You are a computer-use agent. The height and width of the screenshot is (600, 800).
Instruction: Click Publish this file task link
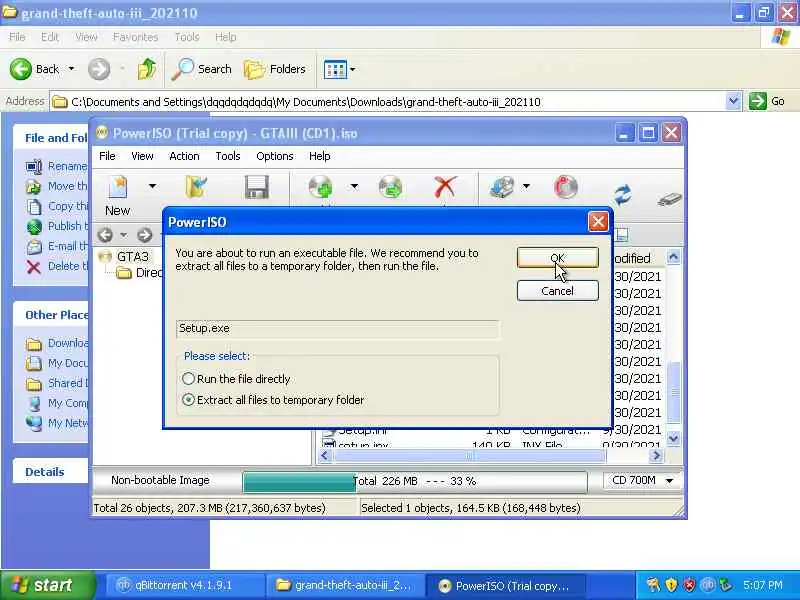[x=57, y=226]
